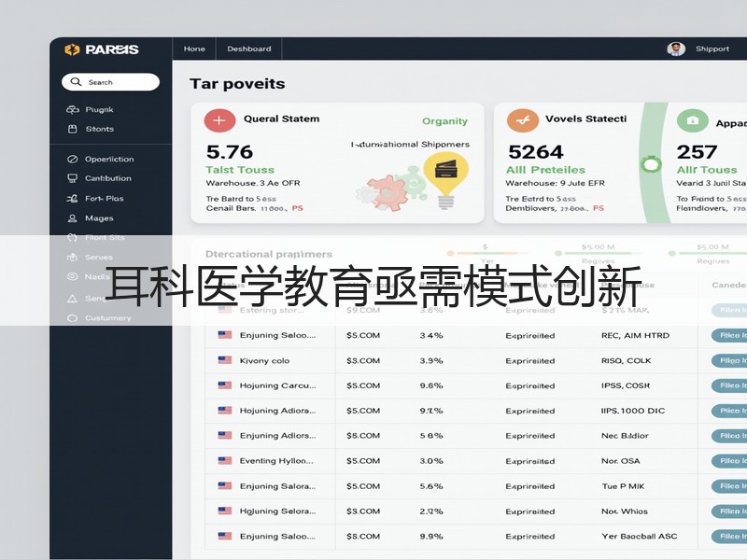Image resolution: width=747 pixels, height=560 pixels.
Task: Open the Opoerliction sidebar item
Action: pos(109,159)
